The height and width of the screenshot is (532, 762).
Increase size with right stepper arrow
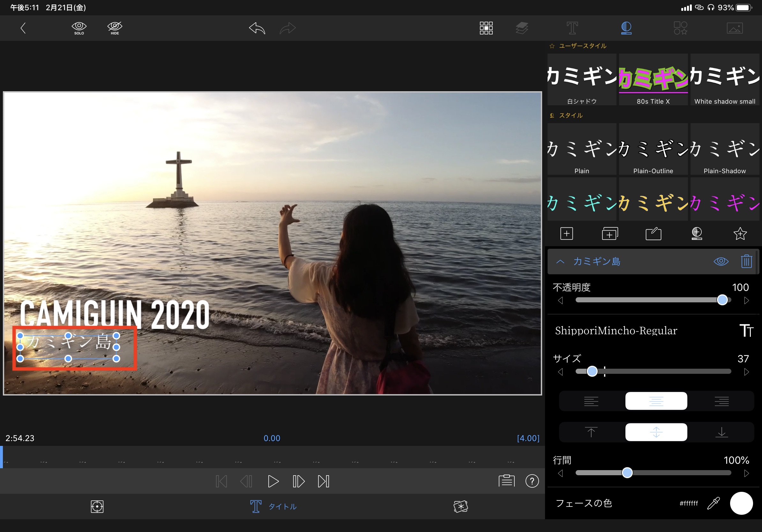tap(746, 372)
